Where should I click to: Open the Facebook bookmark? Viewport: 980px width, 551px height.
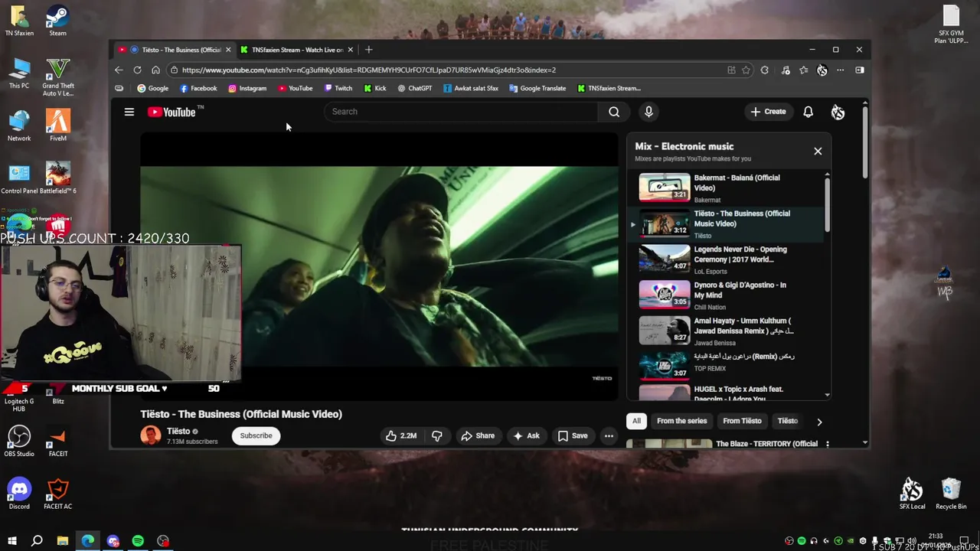point(198,88)
